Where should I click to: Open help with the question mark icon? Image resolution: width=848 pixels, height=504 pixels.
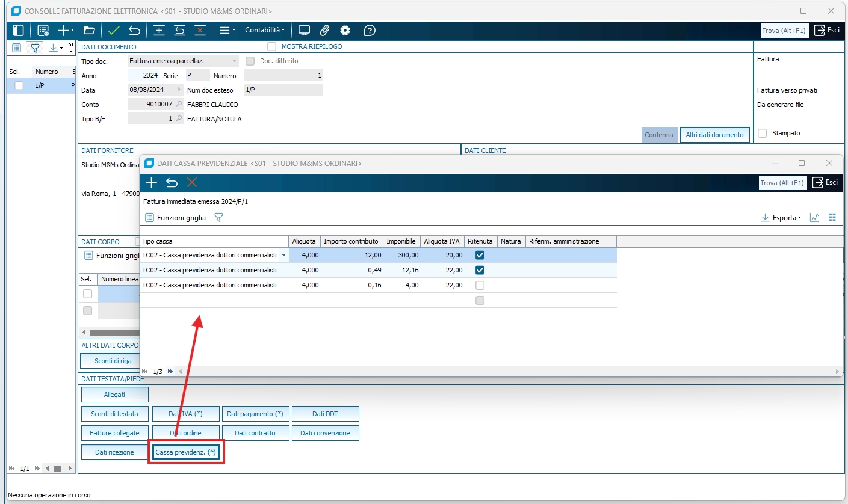pos(370,31)
